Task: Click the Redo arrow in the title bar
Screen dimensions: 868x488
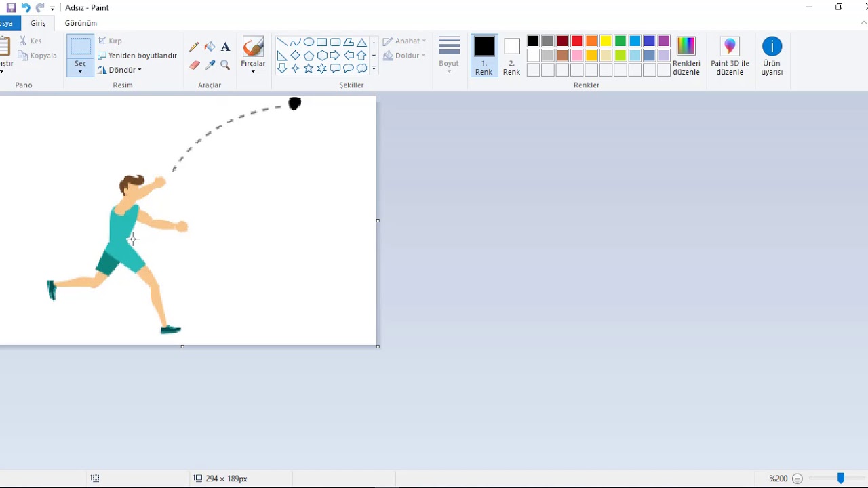Action: pyautogui.click(x=39, y=7)
